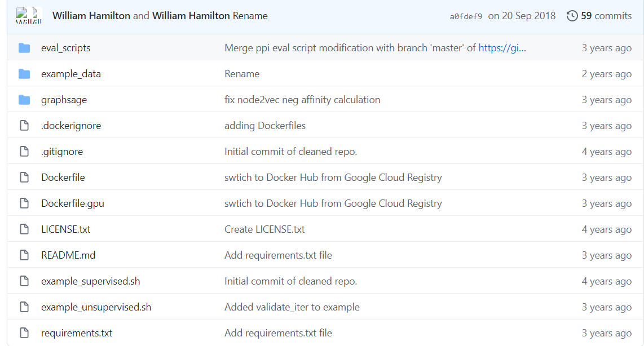
Task: Click the .dockerignore file icon
Action: (x=24, y=126)
